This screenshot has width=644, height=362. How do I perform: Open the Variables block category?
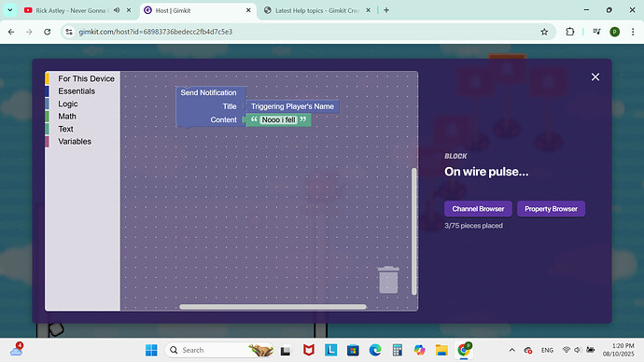click(75, 141)
